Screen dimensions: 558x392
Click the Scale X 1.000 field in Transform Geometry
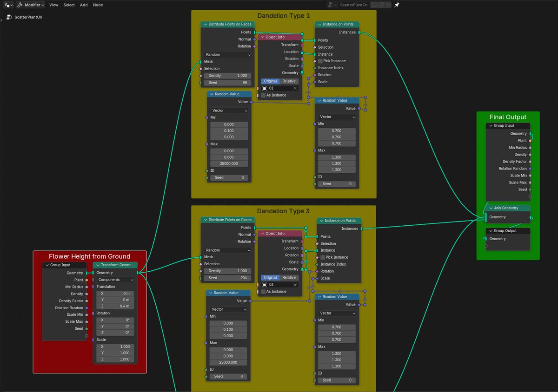coord(115,346)
